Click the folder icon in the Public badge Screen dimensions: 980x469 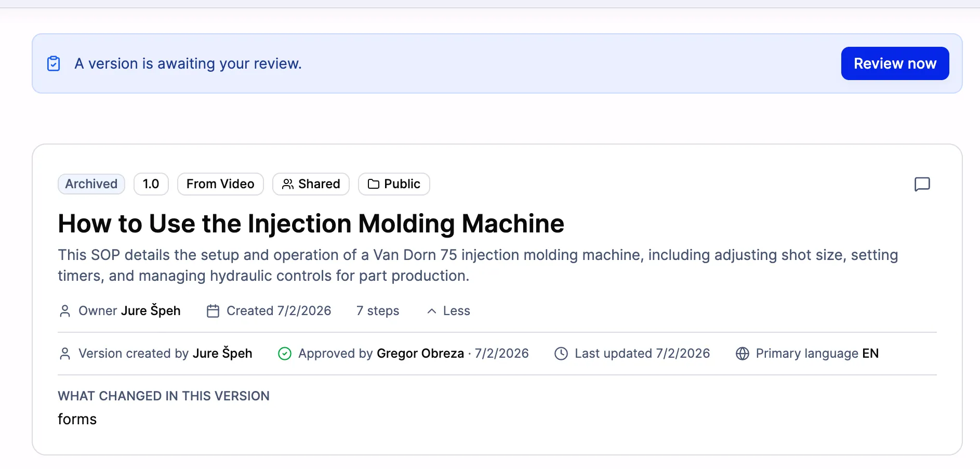(x=374, y=184)
